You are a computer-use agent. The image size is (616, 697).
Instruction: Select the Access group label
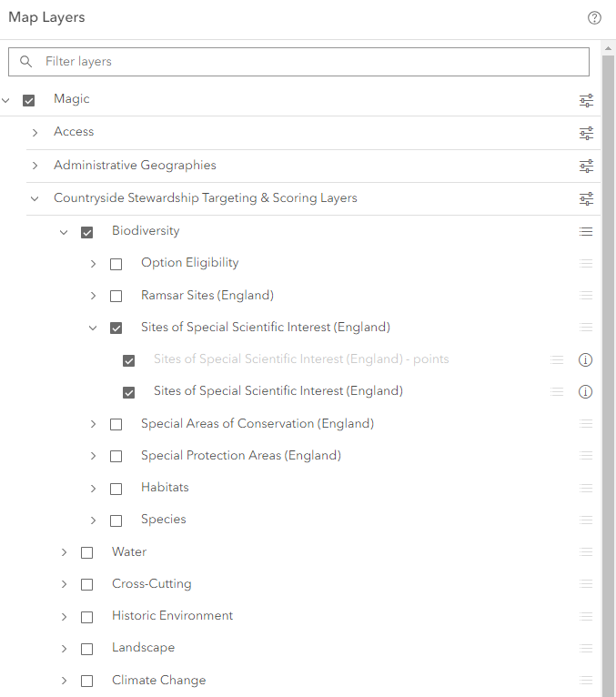click(74, 132)
